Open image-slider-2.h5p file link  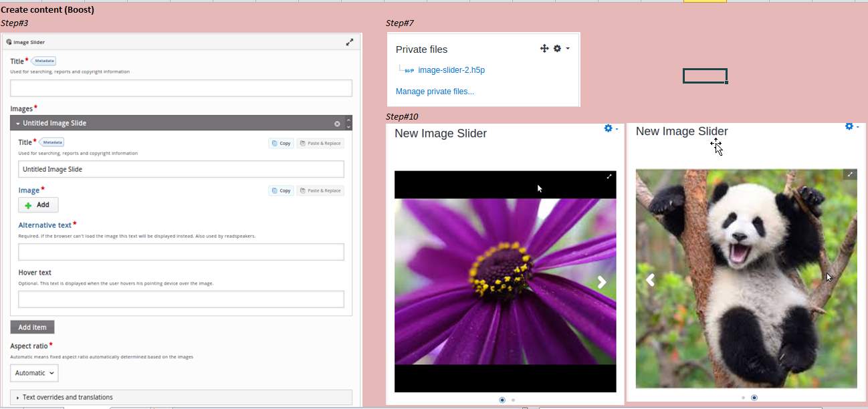pyautogui.click(x=451, y=70)
